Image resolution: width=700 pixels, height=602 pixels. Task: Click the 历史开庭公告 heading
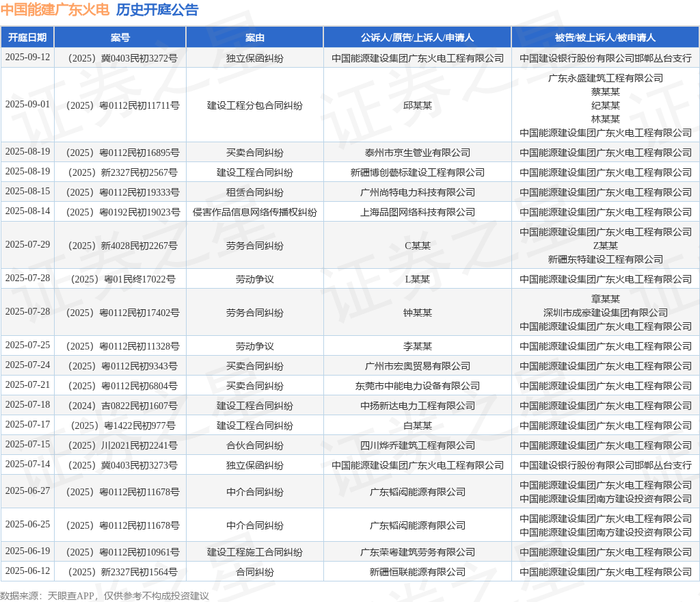157,10
